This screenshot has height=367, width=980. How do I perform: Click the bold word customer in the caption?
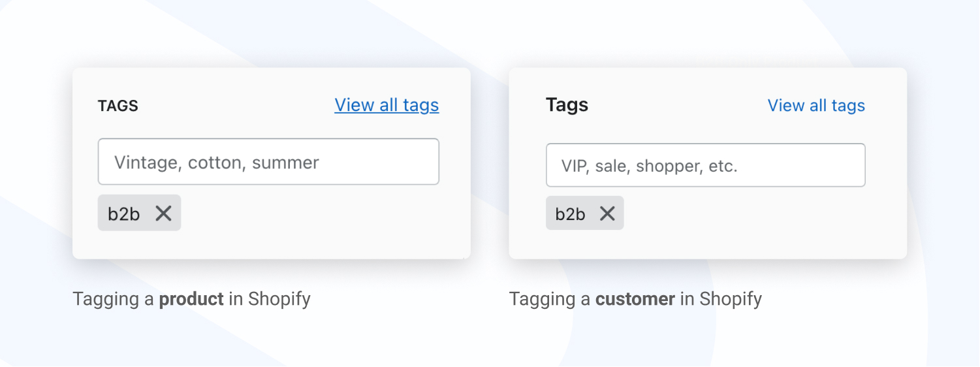pos(635,299)
